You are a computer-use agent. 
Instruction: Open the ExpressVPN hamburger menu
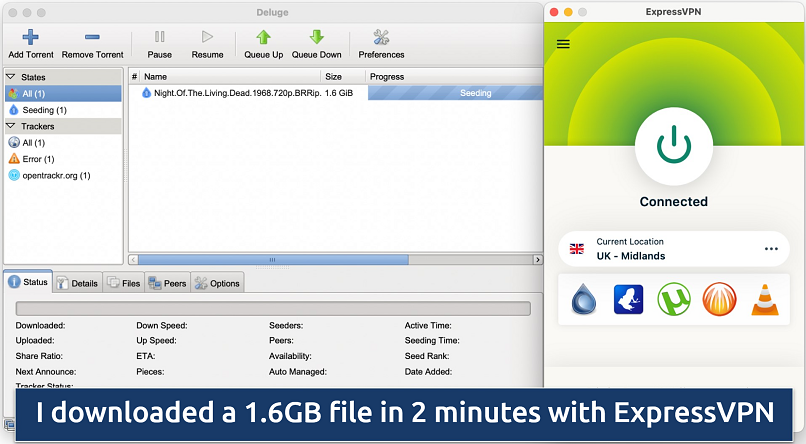pyautogui.click(x=563, y=44)
